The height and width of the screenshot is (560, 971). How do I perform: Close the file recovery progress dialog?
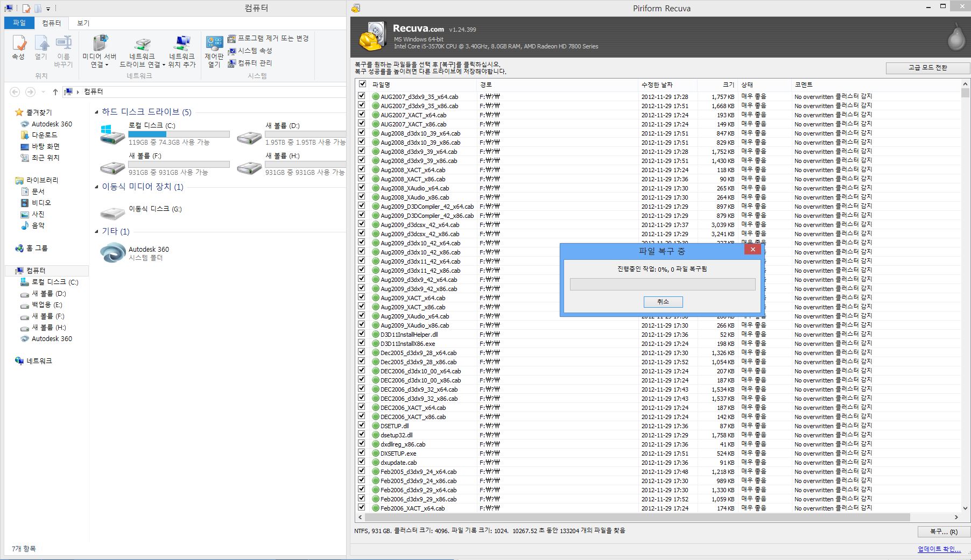(x=752, y=249)
